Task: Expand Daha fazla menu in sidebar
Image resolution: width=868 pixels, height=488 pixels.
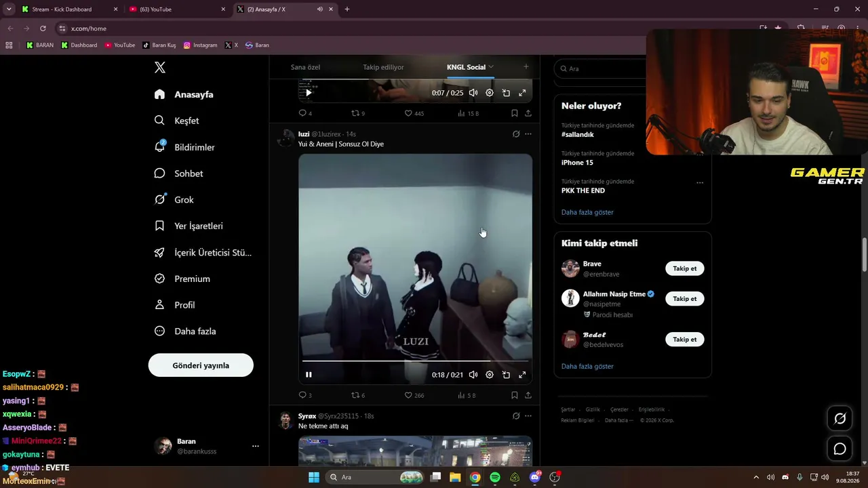Action: (x=186, y=331)
